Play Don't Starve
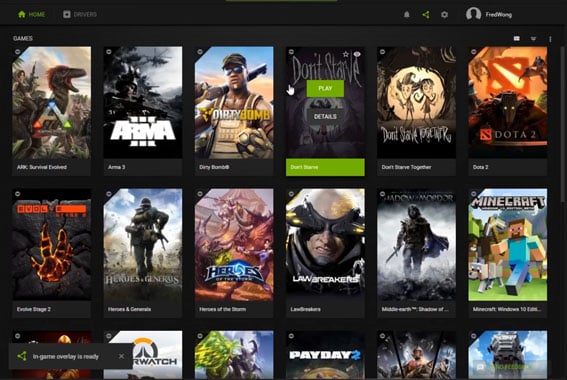567x380 pixels. 325,89
